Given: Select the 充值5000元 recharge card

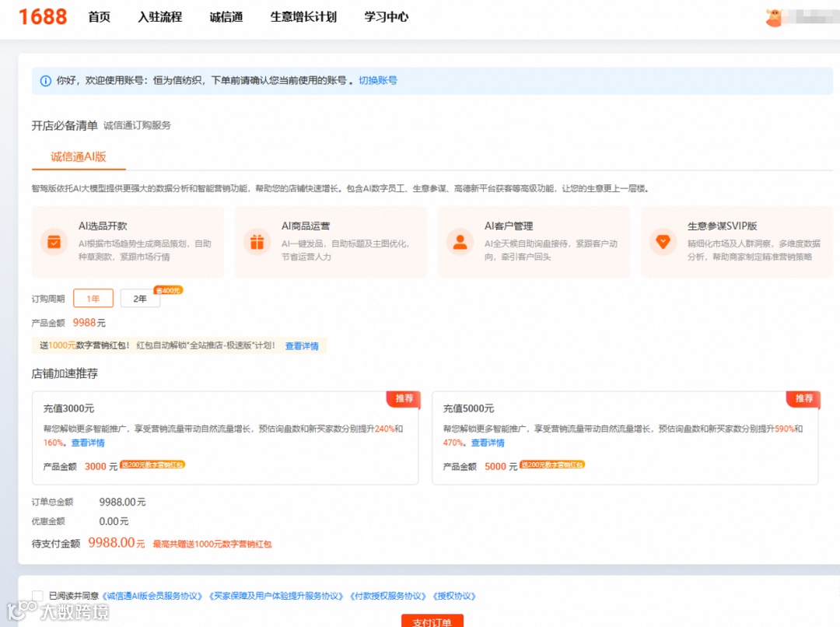Looking at the screenshot, I should [x=625, y=438].
